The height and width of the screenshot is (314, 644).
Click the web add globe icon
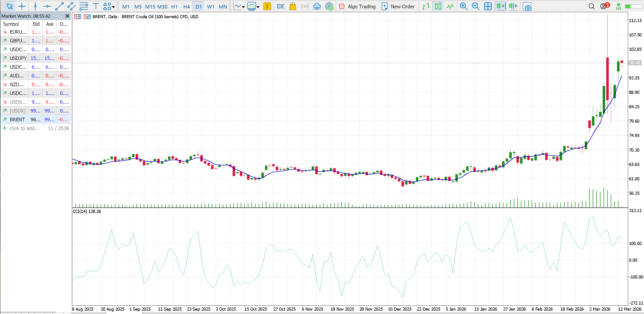point(329,7)
